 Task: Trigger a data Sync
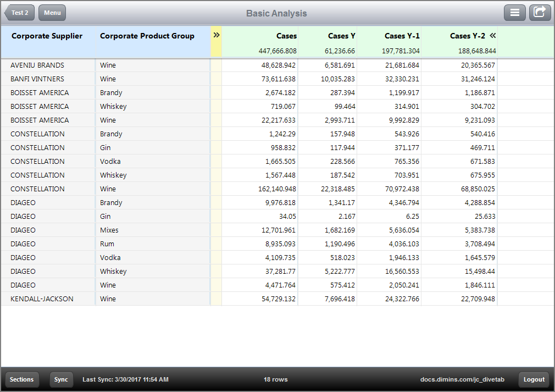(x=61, y=379)
